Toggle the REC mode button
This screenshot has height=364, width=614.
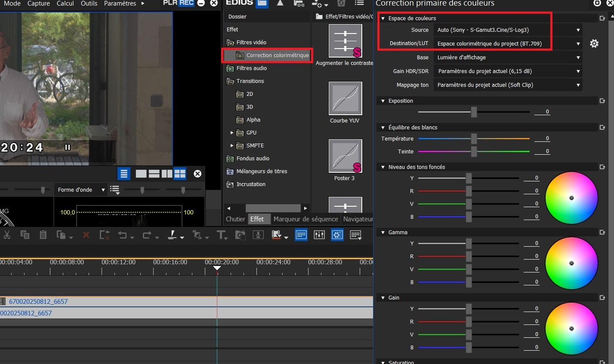(186, 3)
